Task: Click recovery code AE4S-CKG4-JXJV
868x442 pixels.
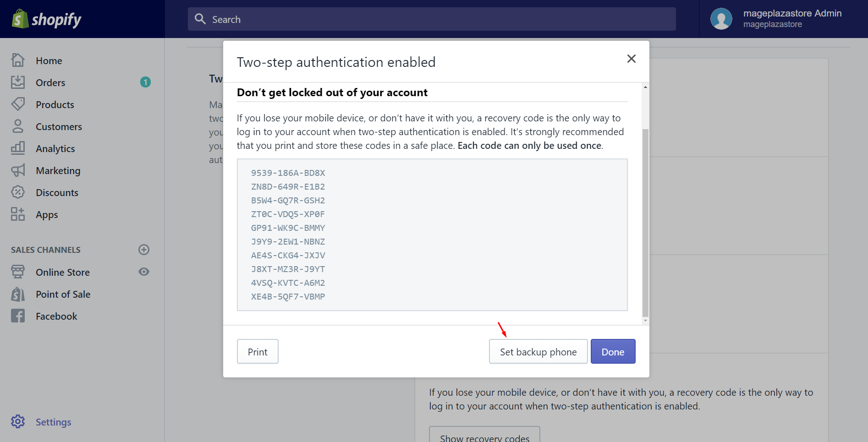Action: point(288,255)
